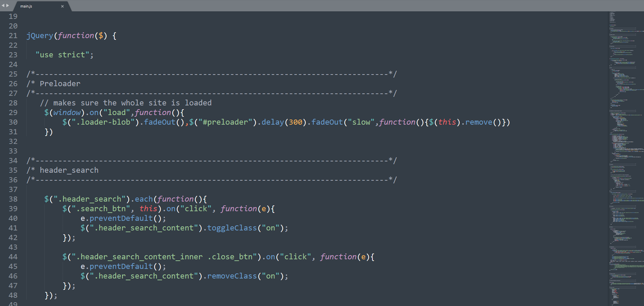644x306 pixels.
Task: Click the next tab arrow
Action: point(8,6)
